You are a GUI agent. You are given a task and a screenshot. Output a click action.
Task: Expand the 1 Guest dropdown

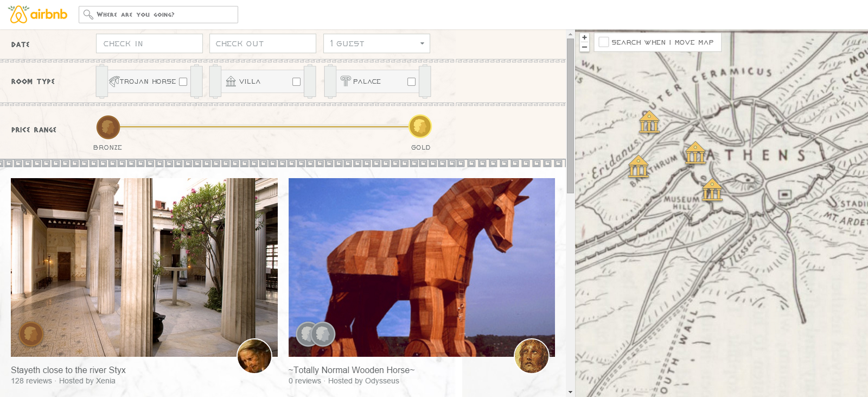click(376, 43)
